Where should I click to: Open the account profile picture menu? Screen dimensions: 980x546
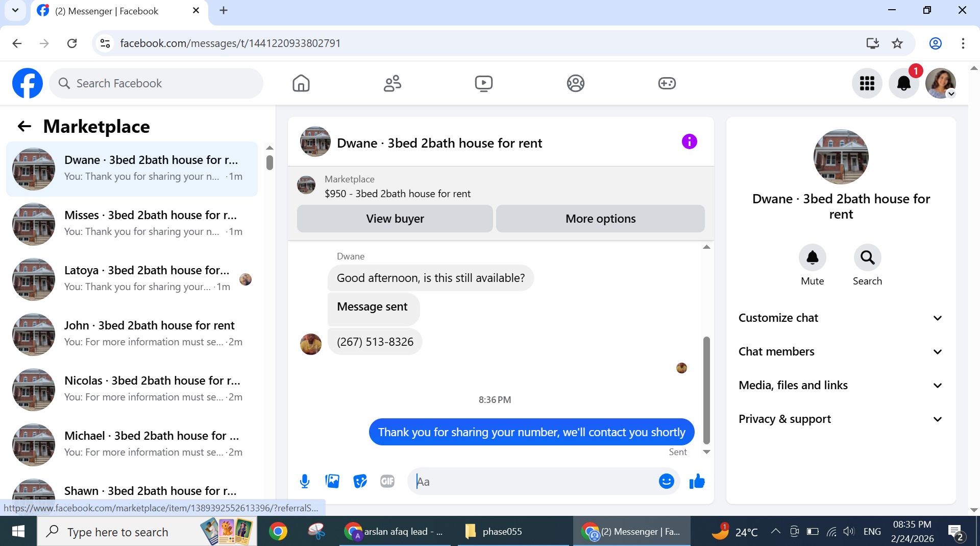point(941,83)
